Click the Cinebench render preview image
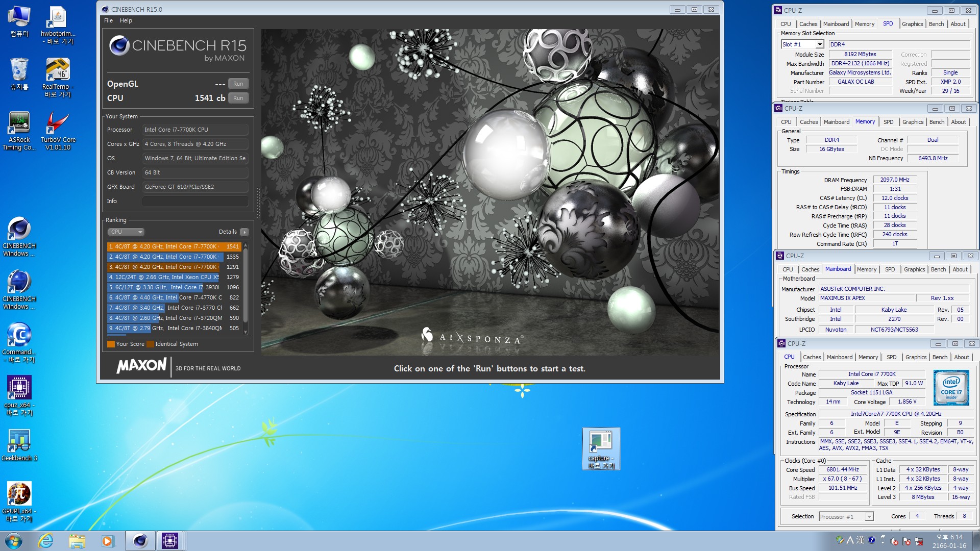The height and width of the screenshot is (551, 980). click(x=490, y=192)
